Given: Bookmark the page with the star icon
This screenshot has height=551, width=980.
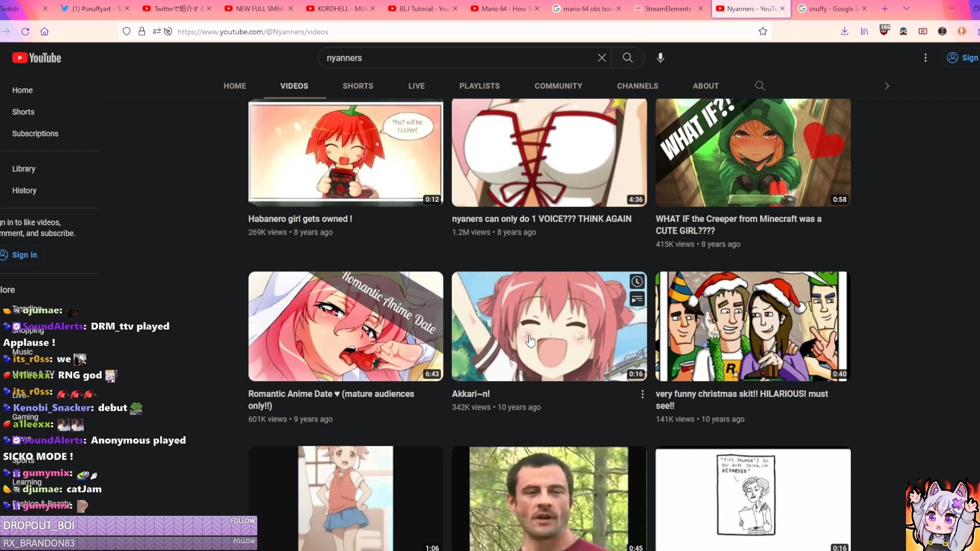Looking at the screenshot, I should 763,32.
